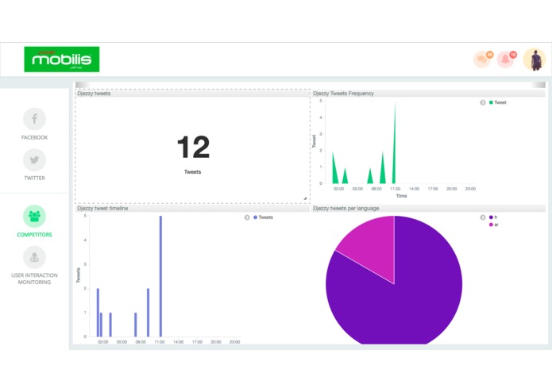This screenshot has width=552, height=392.
Task: Click the Djezzy tweets per language title
Action: pyautogui.click(x=345, y=209)
